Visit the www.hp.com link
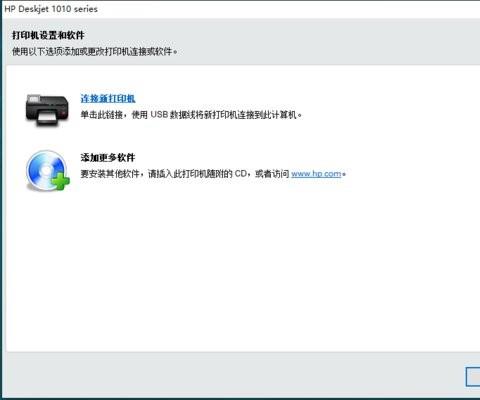Viewport: 480px width, 400px height. pyautogui.click(x=316, y=174)
